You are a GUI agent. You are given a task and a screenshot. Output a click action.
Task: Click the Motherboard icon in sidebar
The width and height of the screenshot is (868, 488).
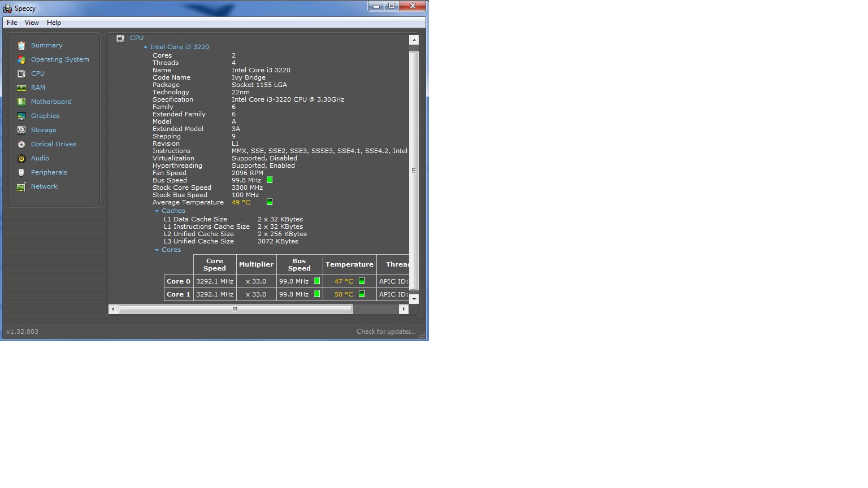(21, 102)
